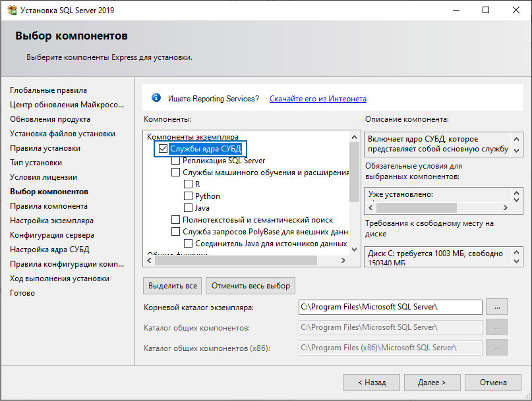Select Центр обновления Майкрософт step
The width and height of the screenshot is (532, 401).
[x=67, y=105]
